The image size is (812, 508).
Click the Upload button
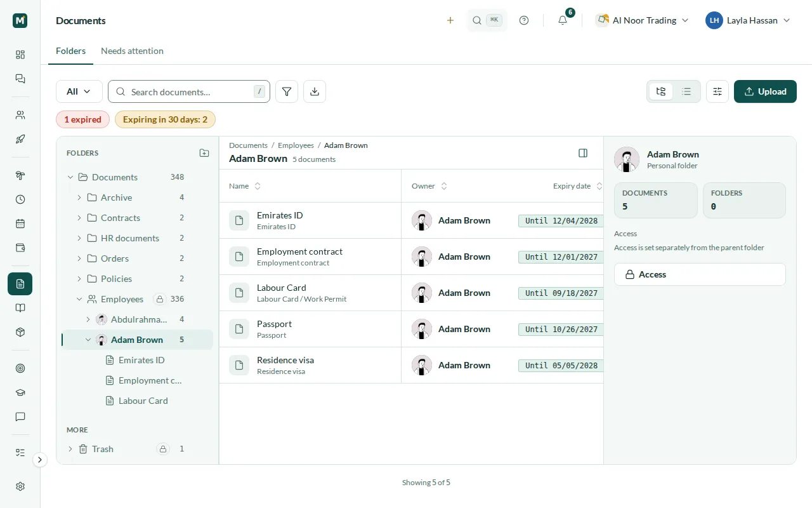pos(765,91)
